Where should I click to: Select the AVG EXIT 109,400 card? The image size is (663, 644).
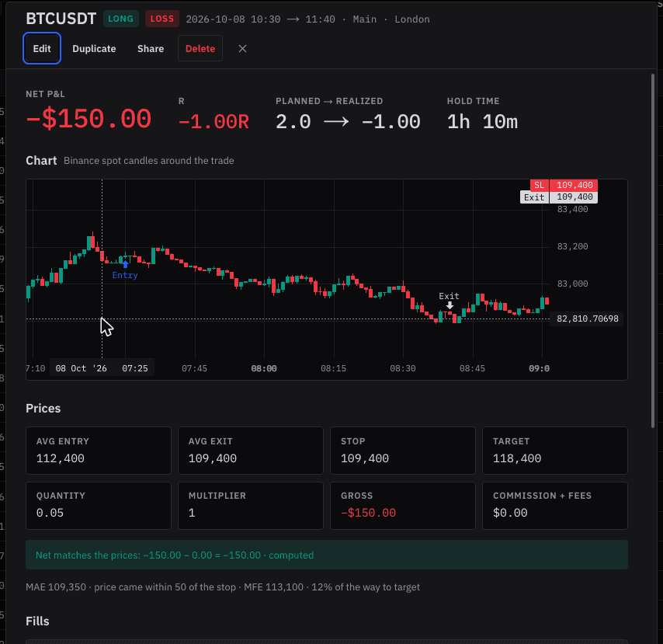(x=251, y=451)
